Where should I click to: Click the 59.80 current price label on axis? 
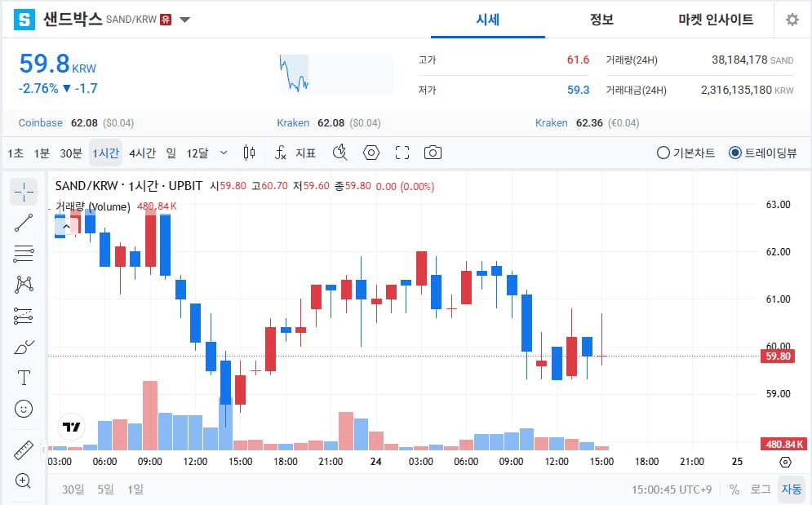coord(778,357)
